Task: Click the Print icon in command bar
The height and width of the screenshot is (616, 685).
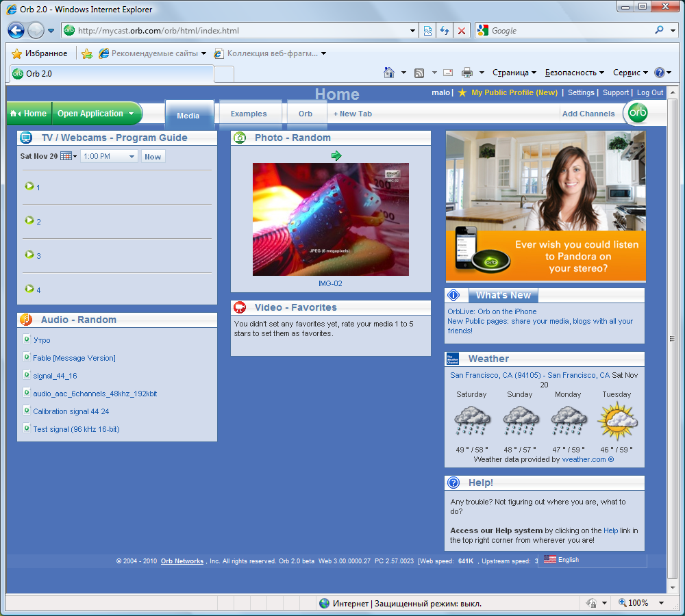Action: (467, 73)
